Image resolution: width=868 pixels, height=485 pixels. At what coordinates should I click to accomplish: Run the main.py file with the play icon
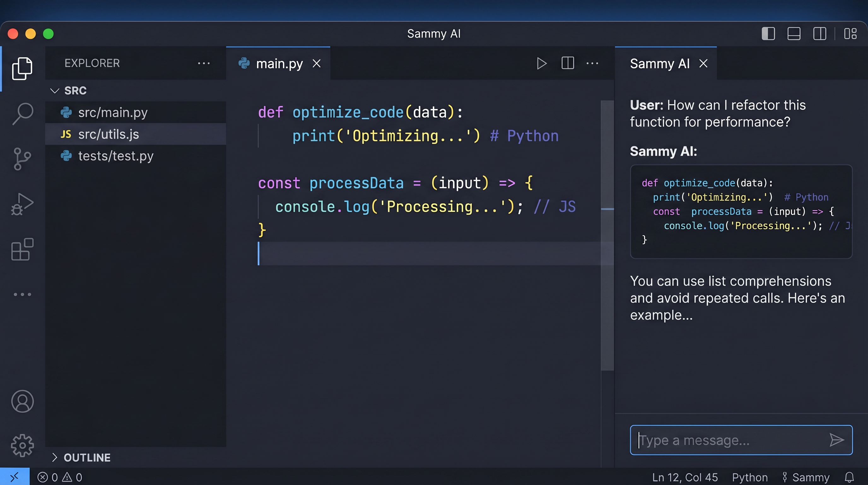(542, 63)
